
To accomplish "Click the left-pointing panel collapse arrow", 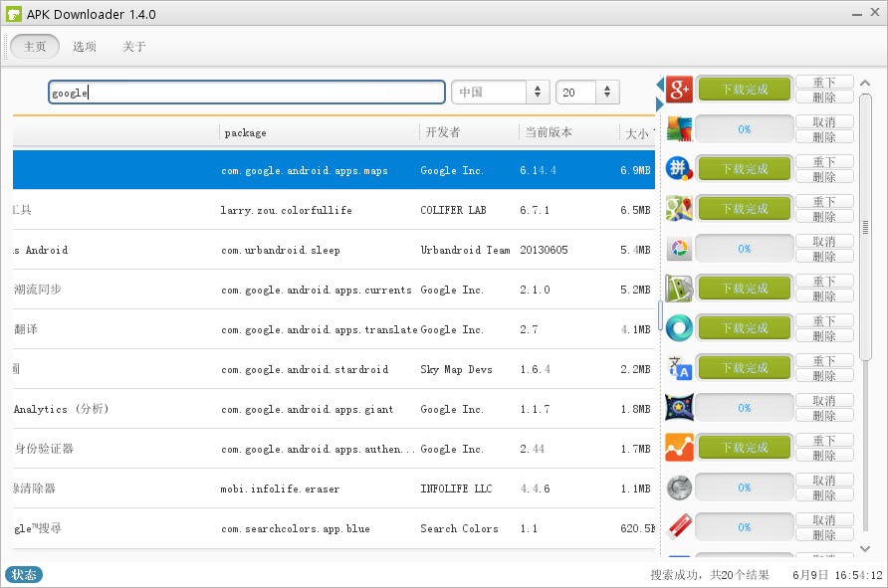I will [660, 85].
